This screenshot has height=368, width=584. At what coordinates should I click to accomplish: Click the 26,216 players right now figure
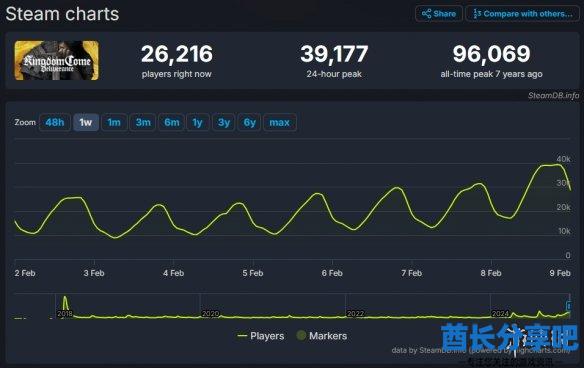tap(177, 54)
